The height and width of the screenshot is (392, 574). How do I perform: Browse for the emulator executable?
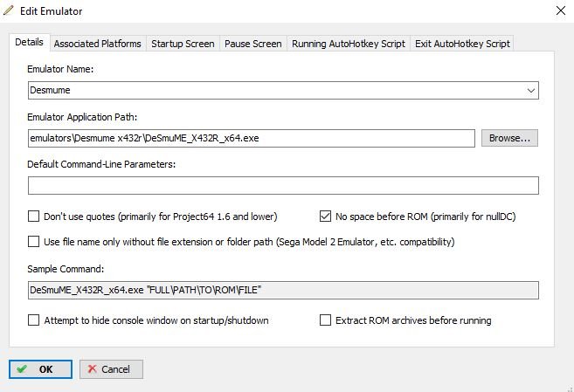[x=509, y=138]
